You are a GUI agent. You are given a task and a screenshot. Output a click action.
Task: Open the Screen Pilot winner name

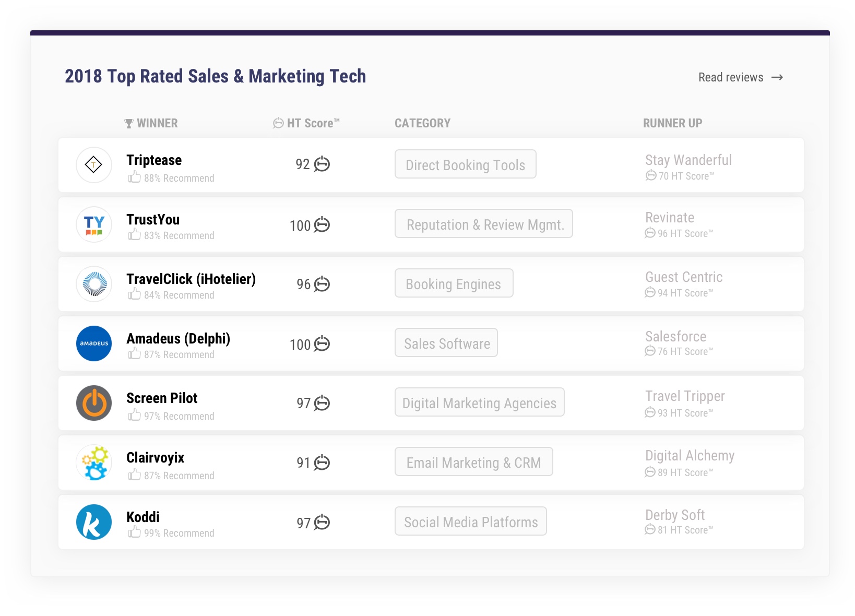click(162, 398)
